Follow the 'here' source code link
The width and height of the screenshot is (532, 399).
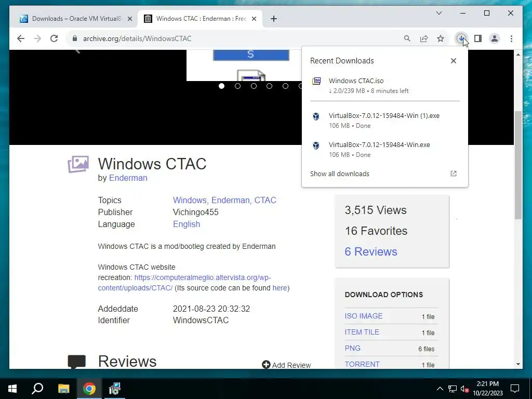click(280, 288)
